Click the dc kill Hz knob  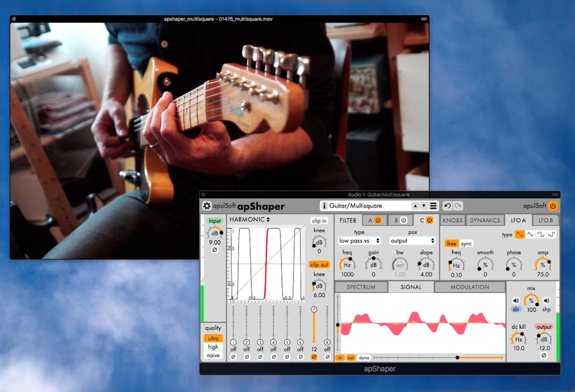coord(518,339)
